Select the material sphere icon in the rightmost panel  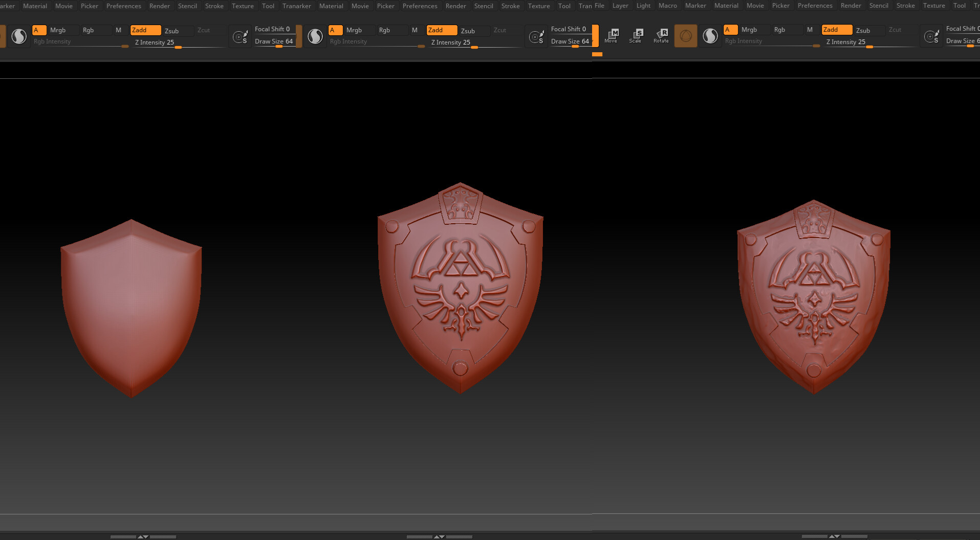(x=710, y=36)
